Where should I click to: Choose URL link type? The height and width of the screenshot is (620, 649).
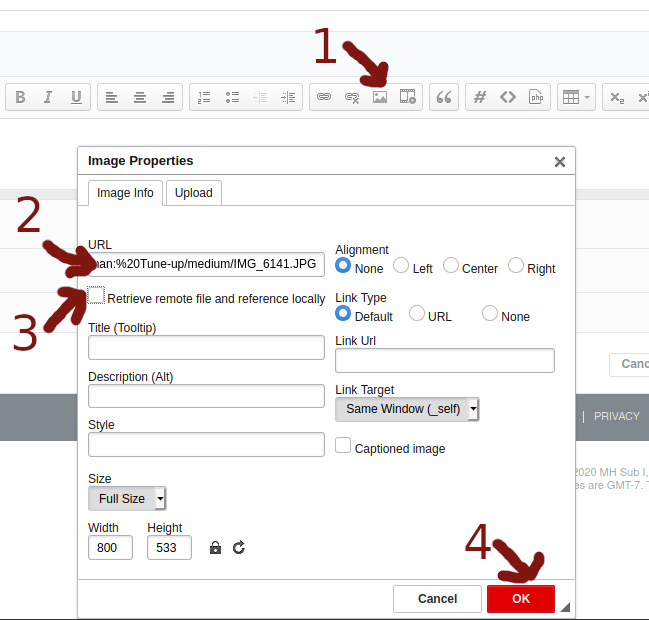point(416,313)
